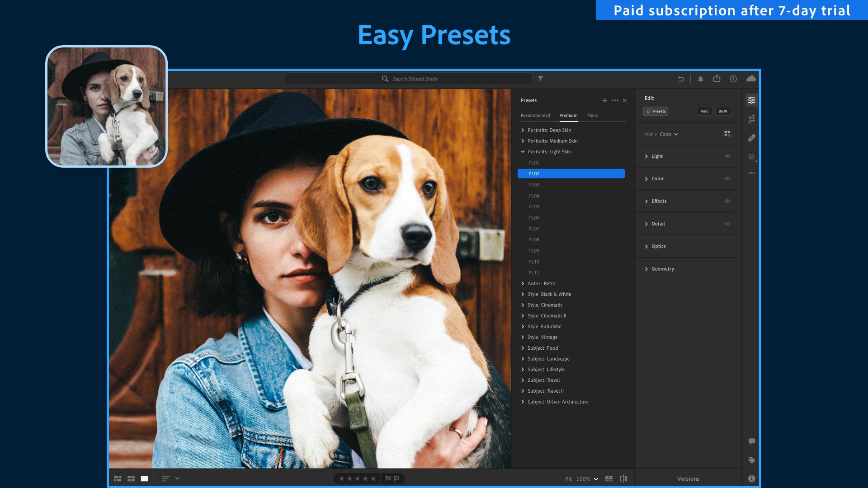Toggle visibility of Detail edits
The height and width of the screenshot is (488, 868).
[727, 224]
